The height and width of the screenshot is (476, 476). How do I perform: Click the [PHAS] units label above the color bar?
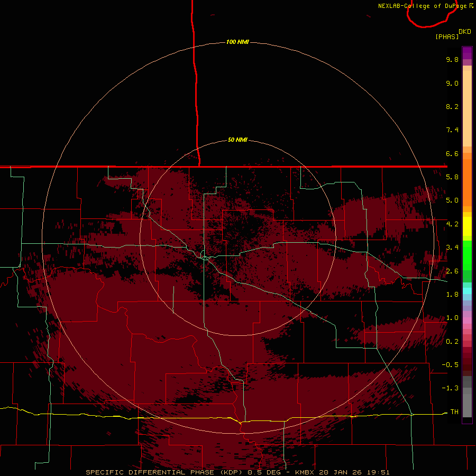[447, 36]
